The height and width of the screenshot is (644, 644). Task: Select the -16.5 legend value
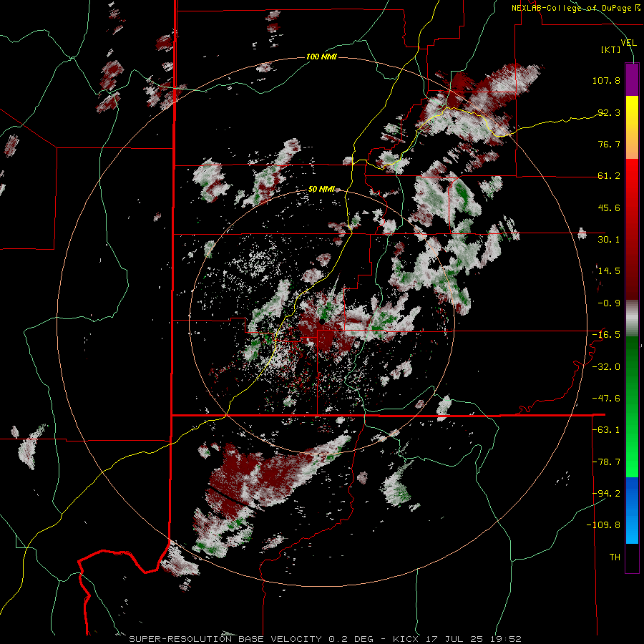(606, 335)
